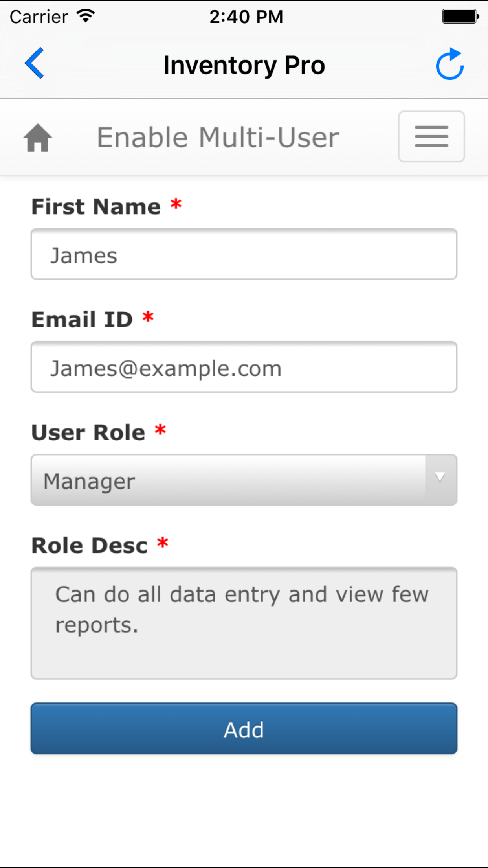Viewport: 488px width, 868px height.
Task: Go to the home screen icon
Action: pos(38,138)
